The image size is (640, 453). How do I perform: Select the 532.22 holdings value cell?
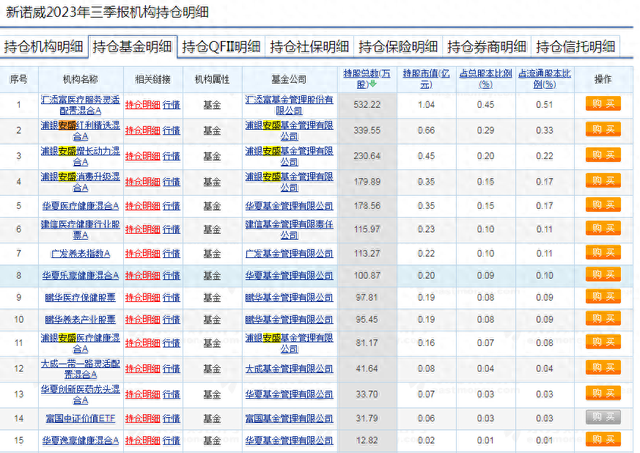pos(367,105)
